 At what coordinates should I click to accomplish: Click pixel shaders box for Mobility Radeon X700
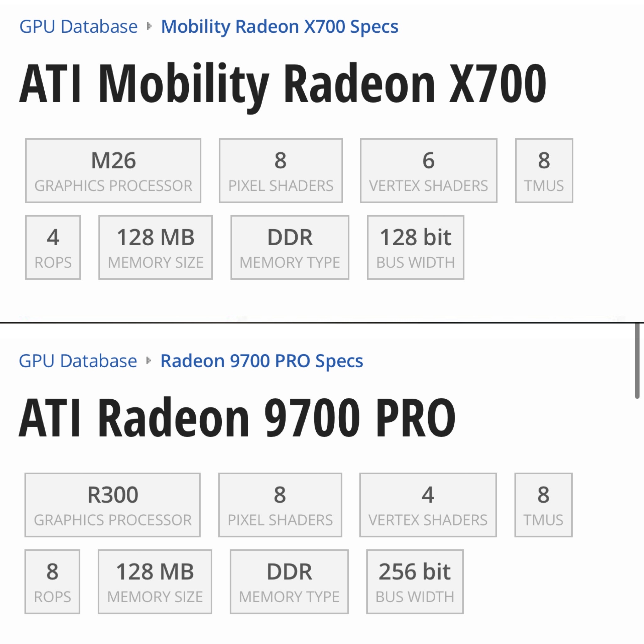[x=281, y=170]
